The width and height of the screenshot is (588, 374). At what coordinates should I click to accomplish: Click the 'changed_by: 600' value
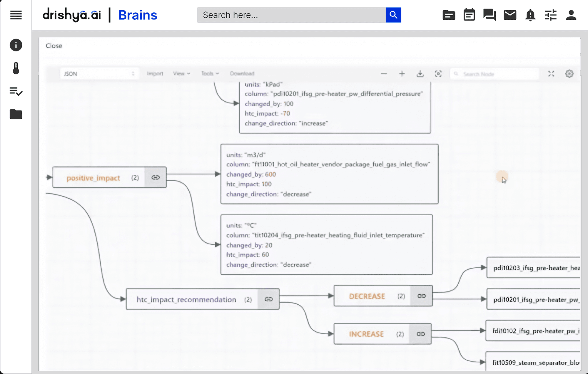tap(251, 174)
